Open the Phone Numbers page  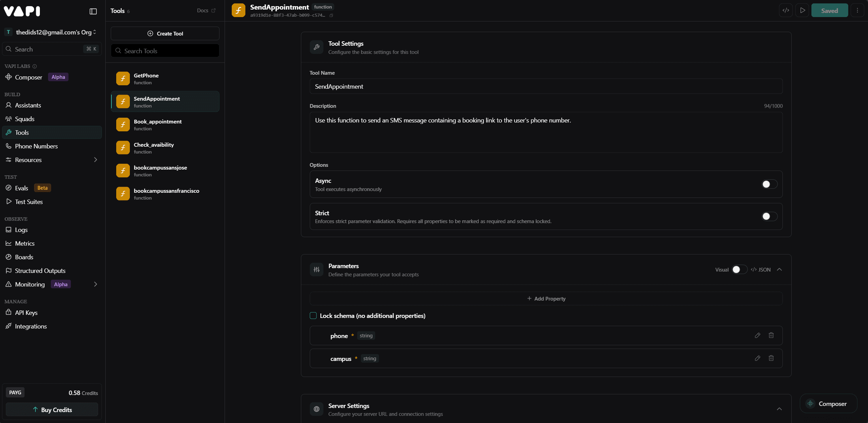click(36, 146)
